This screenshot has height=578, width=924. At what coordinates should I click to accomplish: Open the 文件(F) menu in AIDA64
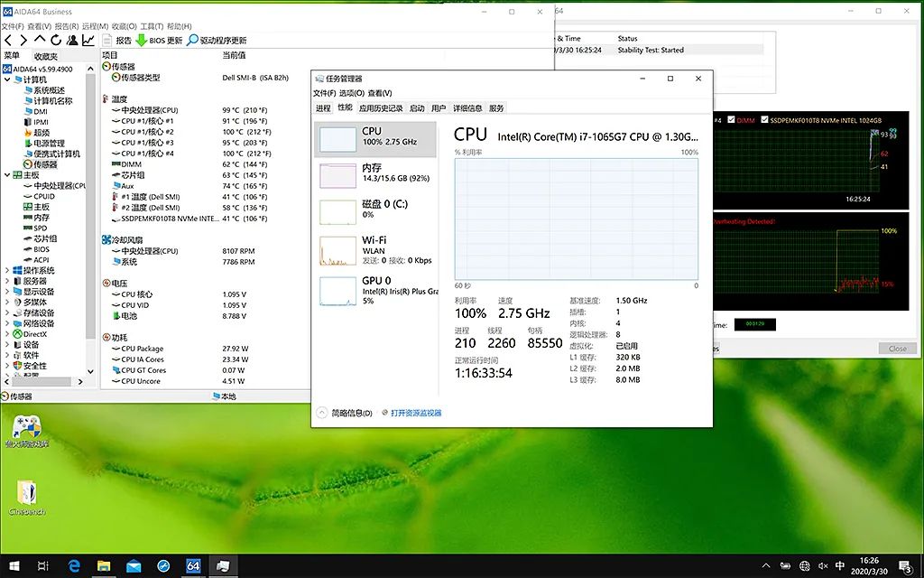coord(13,26)
